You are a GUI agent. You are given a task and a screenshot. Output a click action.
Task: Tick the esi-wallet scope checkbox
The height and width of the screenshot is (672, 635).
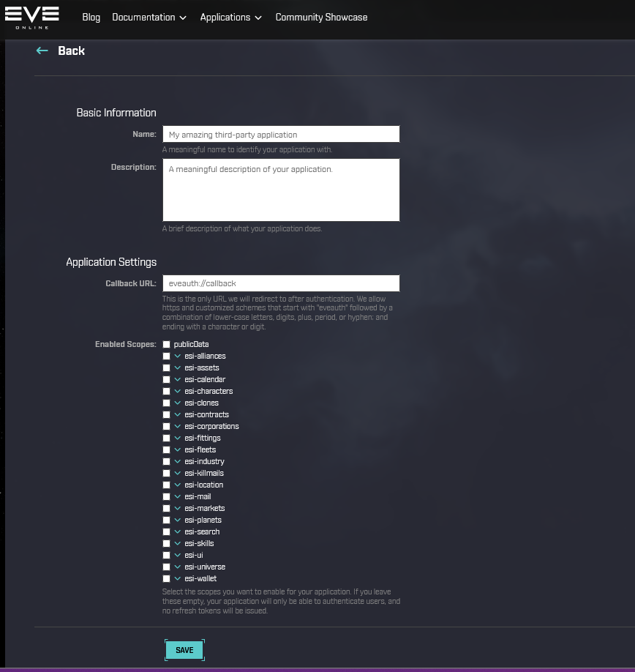click(x=167, y=579)
